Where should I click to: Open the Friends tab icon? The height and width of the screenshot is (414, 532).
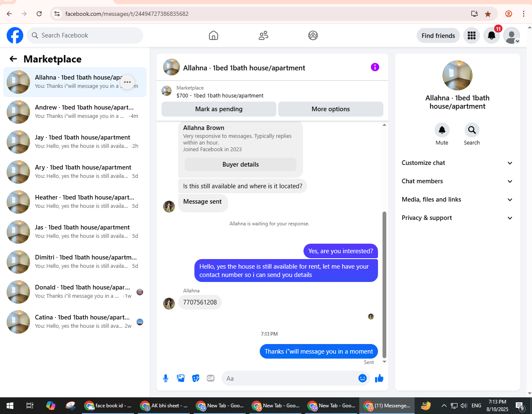click(x=264, y=35)
